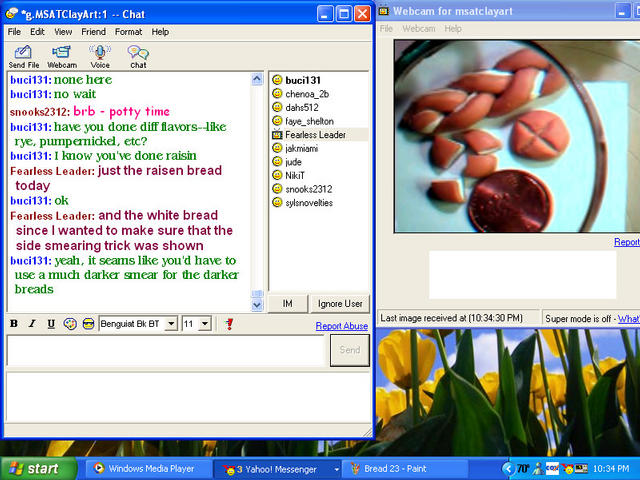Select jude in the user list
Image resolution: width=640 pixels, height=480 pixels.
pos(293,162)
